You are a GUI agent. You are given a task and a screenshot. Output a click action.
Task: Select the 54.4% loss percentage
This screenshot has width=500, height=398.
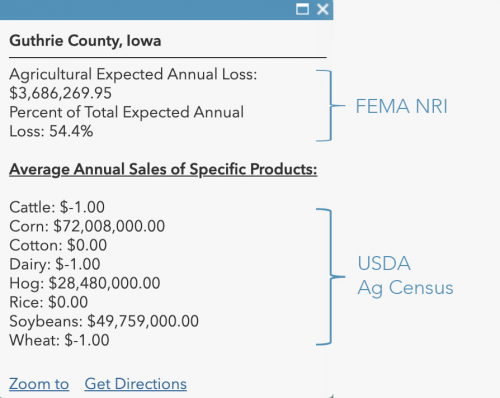[x=71, y=131]
